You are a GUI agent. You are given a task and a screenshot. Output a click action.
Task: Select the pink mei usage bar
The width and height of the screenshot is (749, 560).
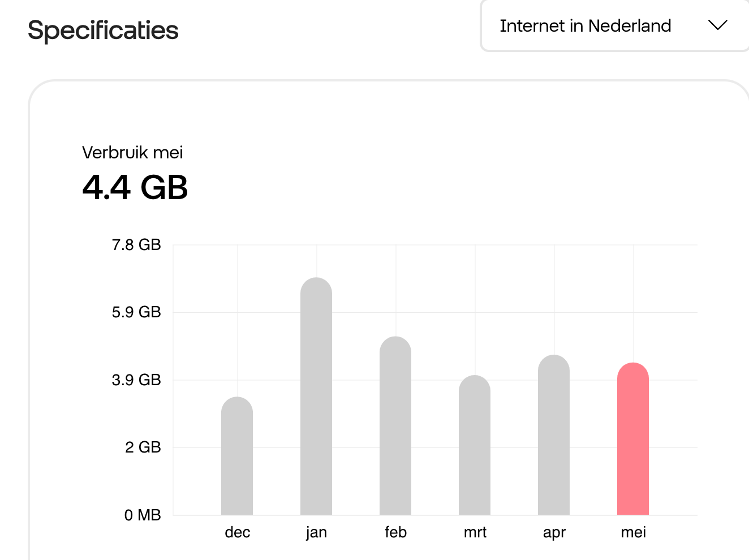pos(633,439)
